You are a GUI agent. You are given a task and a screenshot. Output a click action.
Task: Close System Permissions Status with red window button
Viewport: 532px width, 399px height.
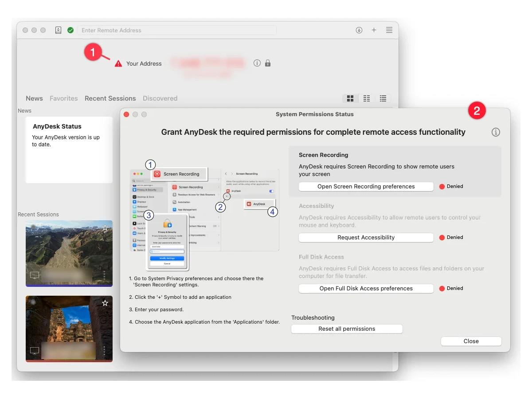tap(126, 114)
